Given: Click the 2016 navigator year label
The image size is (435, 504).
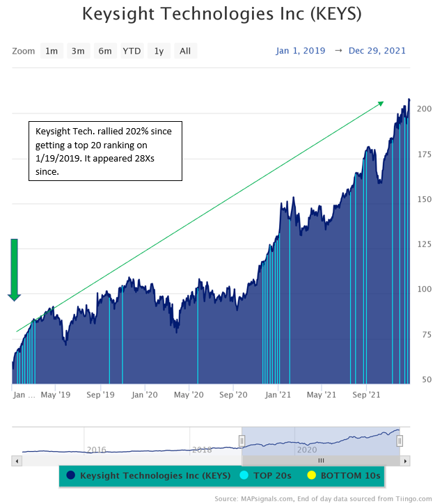Looking at the screenshot, I should (96, 450).
